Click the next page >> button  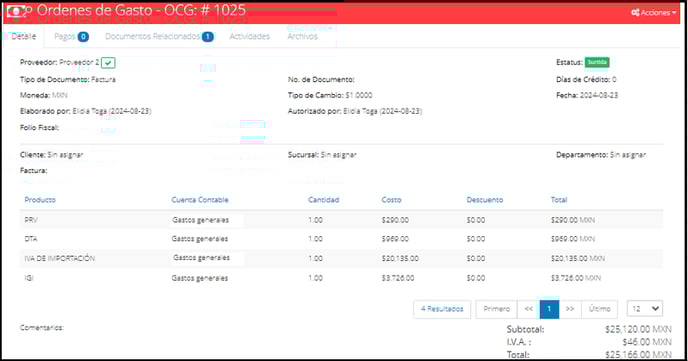[x=570, y=309]
